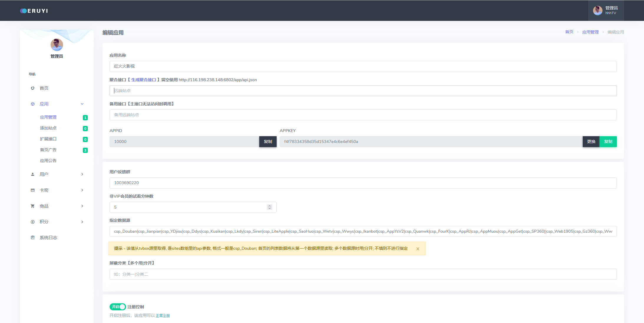
Task: Expand the 用户 menu chevron
Action: pyautogui.click(x=82, y=174)
